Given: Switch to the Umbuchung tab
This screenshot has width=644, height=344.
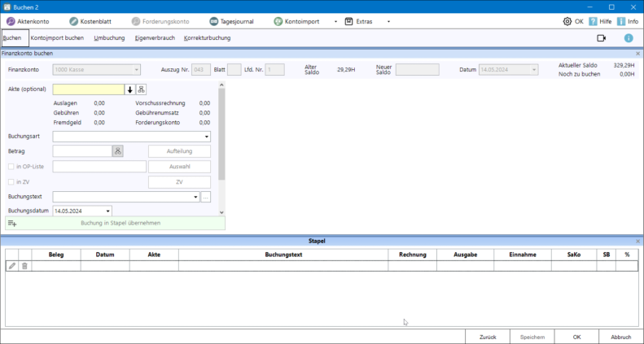Looking at the screenshot, I should pos(109,38).
